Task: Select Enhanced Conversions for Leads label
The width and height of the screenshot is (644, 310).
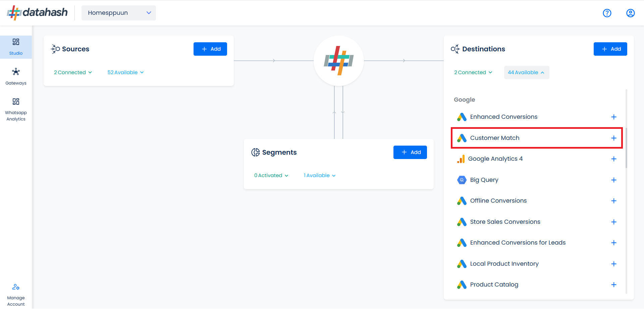Action: 518,243
